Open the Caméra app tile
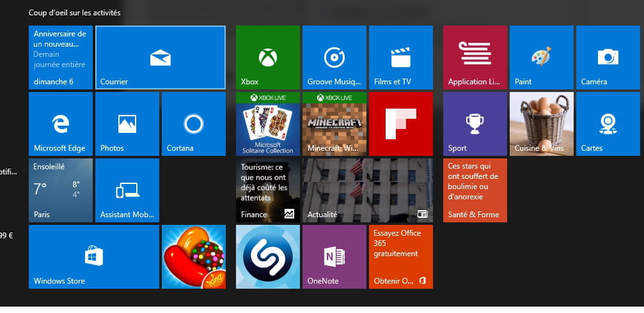This screenshot has width=644, height=313. click(x=608, y=57)
